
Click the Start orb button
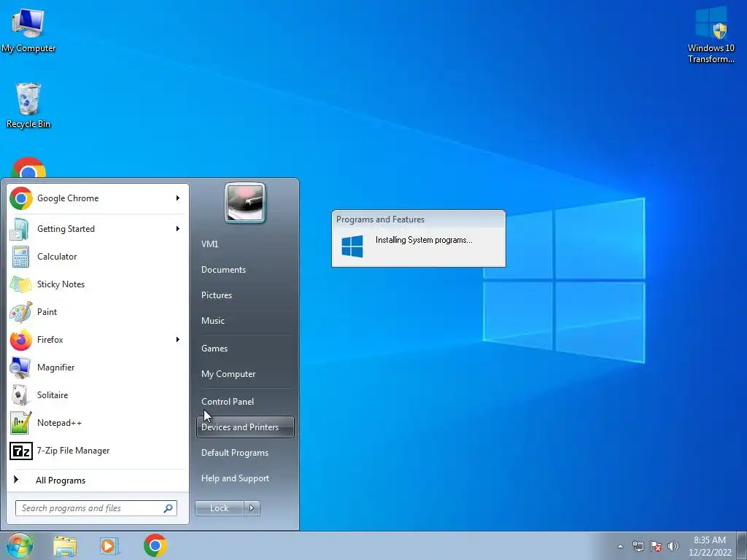(19, 545)
